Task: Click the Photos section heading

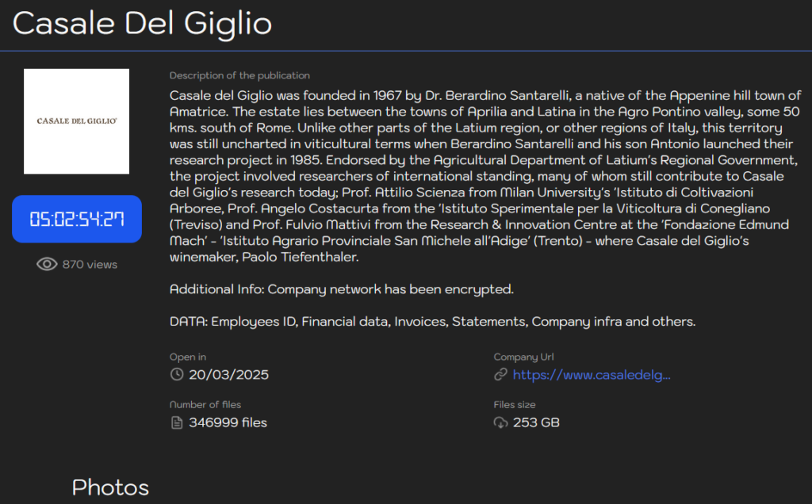Action: tap(110, 487)
